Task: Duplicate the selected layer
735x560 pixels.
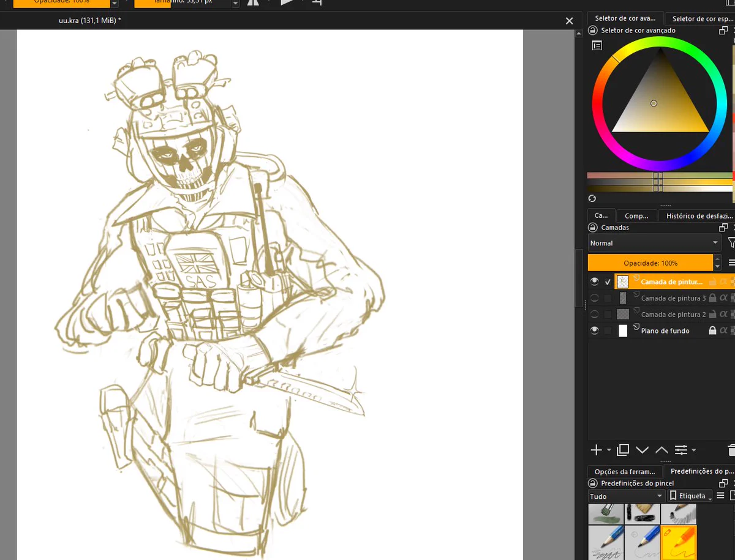Action: (623, 450)
